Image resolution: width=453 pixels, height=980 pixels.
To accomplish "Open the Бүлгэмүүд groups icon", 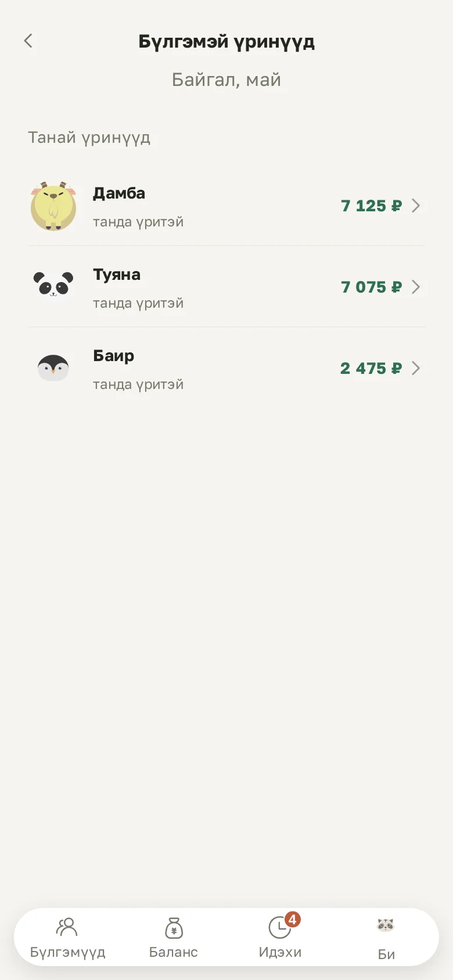I will (x=67, y=927).
